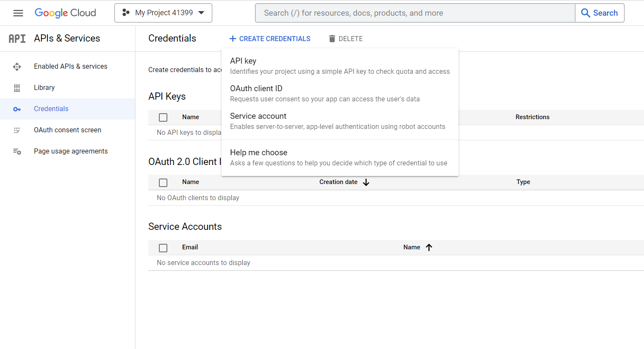Toggle the API Keys select-all checkbox
Viewport: 644px width, 349px height.
pyautogui.click(x=163, y=117)
